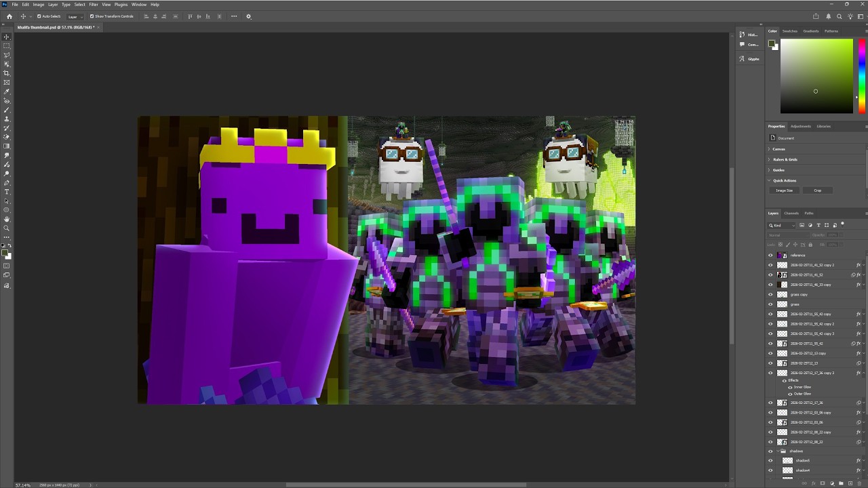Open the Search magnifier at top right
The width and height of the screenshot is (868, 488).
840,16
